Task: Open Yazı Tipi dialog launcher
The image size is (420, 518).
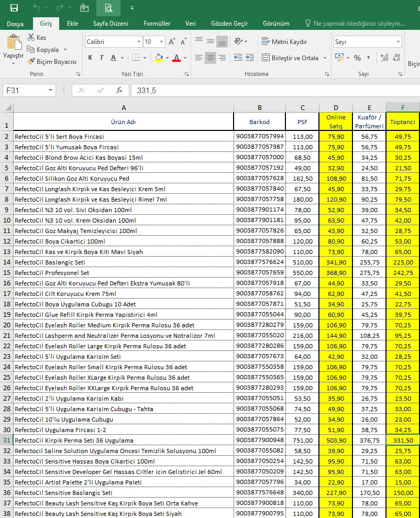Action: 186,74
